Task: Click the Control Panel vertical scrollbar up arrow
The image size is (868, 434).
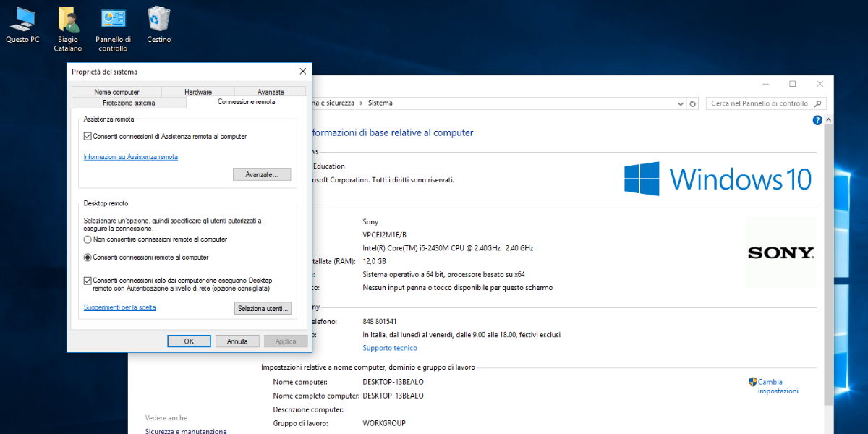Action: click(829, 120)
